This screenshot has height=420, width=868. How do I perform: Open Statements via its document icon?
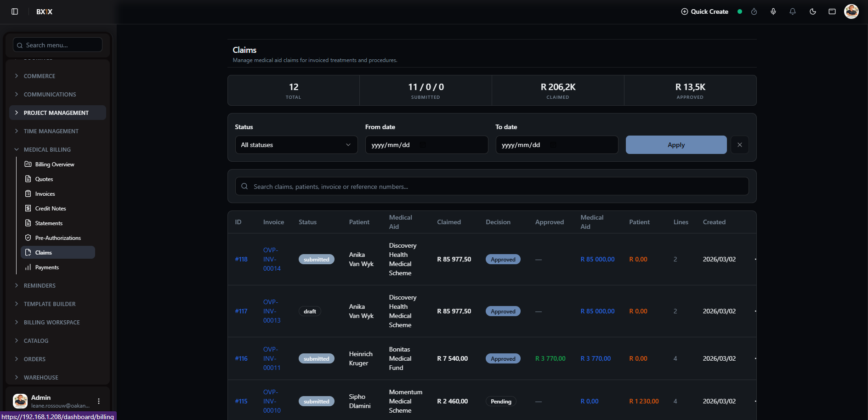28,223
